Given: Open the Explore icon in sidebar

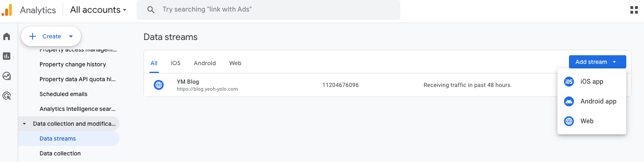Looking at the screenshot, I should [x=7, y=76].
